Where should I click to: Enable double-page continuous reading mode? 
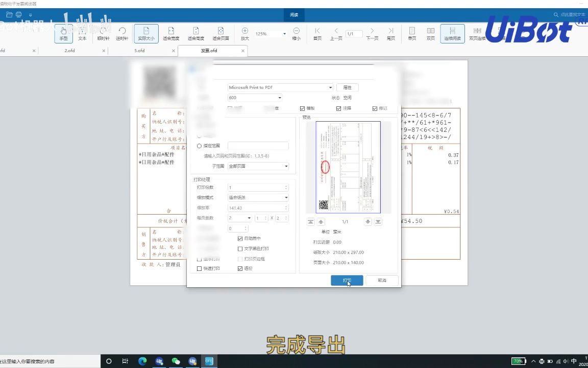point(477,34)
